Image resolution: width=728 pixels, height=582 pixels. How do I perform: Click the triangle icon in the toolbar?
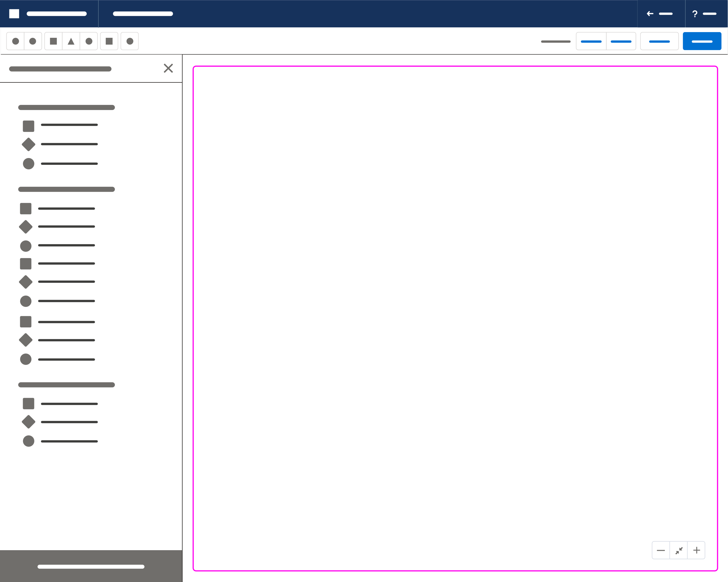[x=71, y=41]
